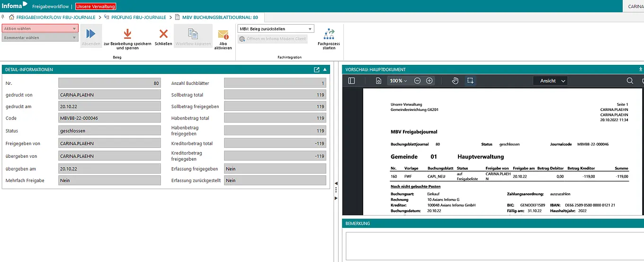Toggle the PDF sidebar panel icon
Viewport: 644px width, 262px height.
coord(351,81)
